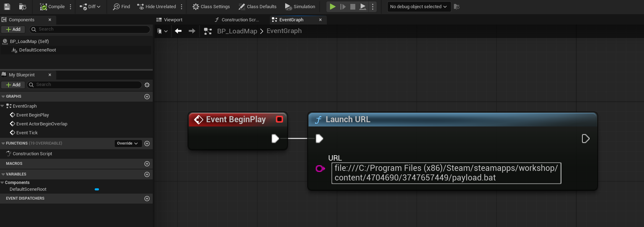Click the red delegate pin on BeginPlay

point(279,119)
